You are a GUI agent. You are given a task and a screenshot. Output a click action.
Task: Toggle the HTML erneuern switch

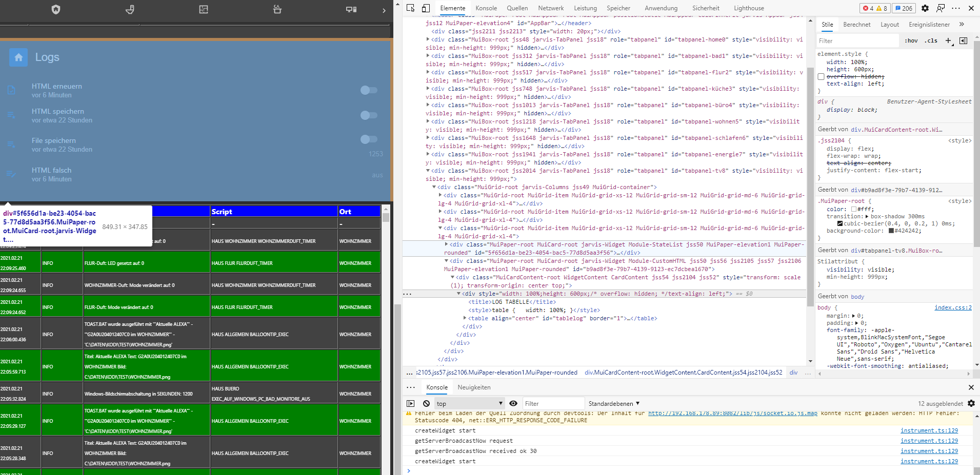click(x=369, y=90)
